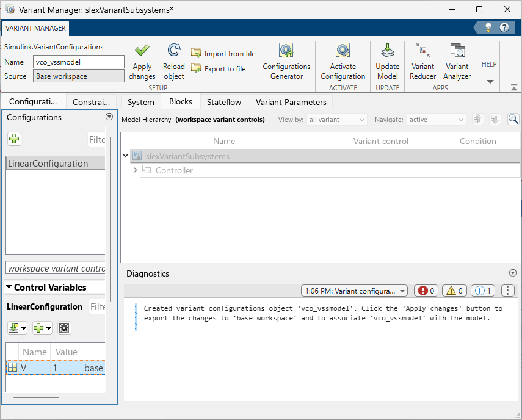Open the diagnostics three-dot menu
522x420 pixels.
click(507, 291)
